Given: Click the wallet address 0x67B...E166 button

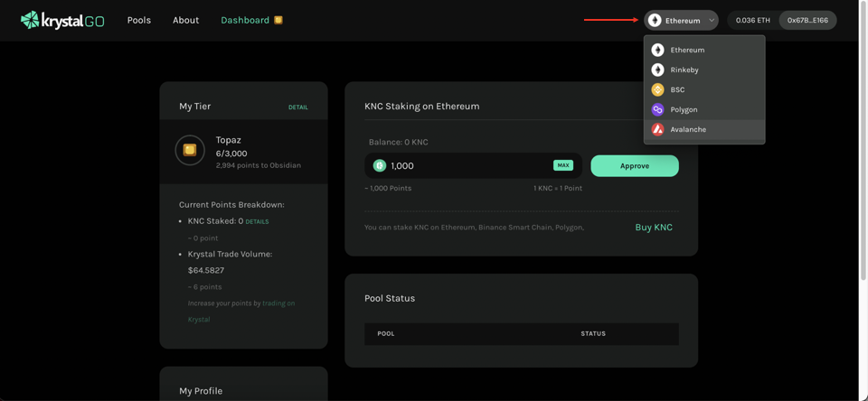Looking at the screenshot, I should pos(807,20).
